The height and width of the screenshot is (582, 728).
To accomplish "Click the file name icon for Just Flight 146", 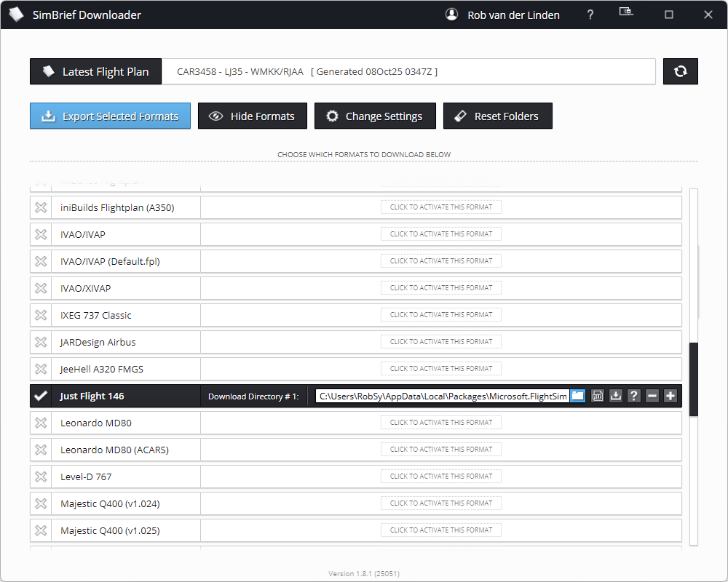I will point(598,396).
